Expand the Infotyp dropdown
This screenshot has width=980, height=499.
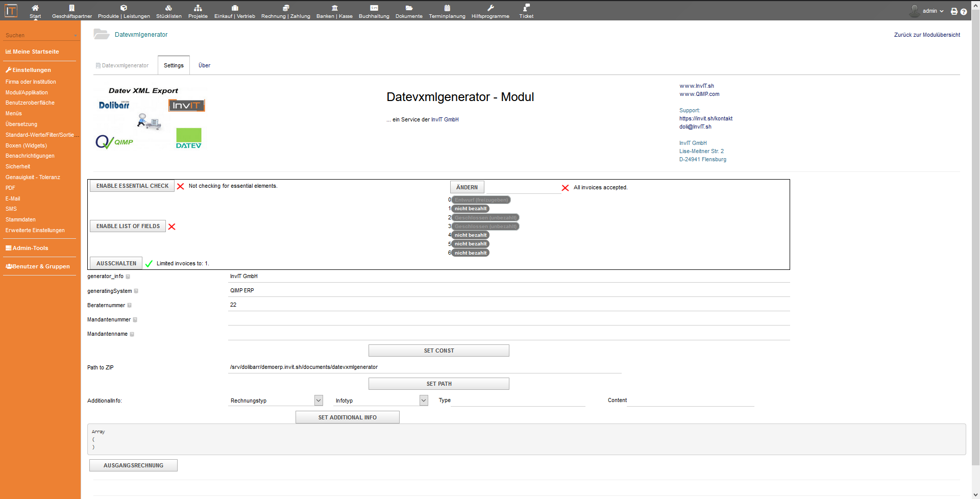[424, 401]
